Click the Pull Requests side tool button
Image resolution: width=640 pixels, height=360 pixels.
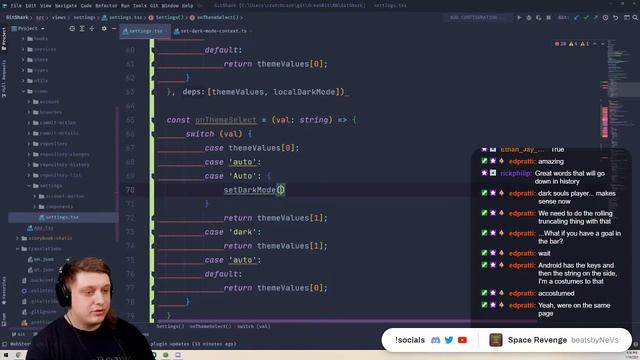click(4, 79)
